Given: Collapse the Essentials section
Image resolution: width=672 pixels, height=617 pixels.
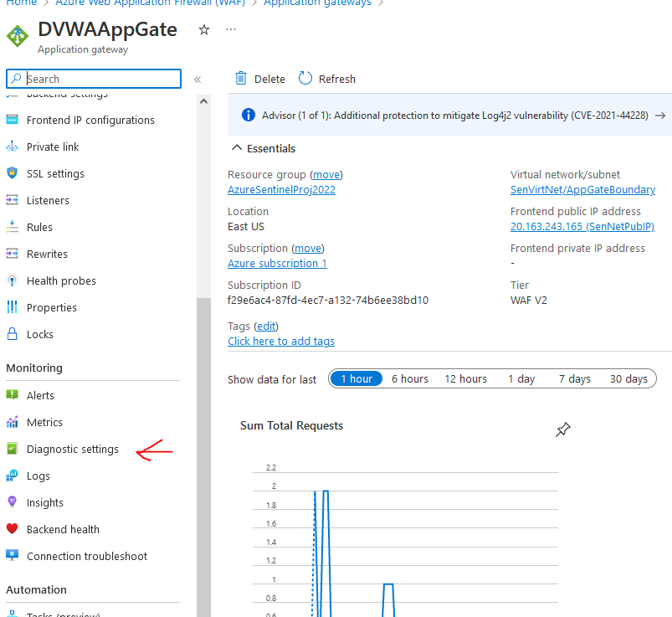Looking at the screenshot, I should [x=235, y=148].
